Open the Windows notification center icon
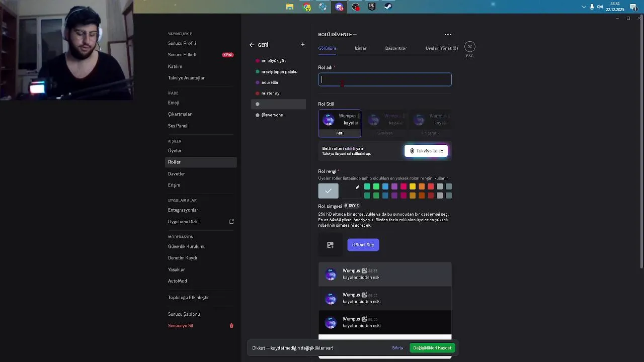Image resolution: width=644 pixels, height=362 pixels. [633, 7]
